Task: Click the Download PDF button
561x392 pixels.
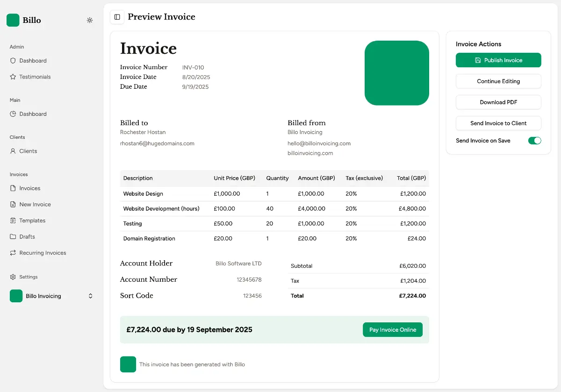Action: coord(498,102)
